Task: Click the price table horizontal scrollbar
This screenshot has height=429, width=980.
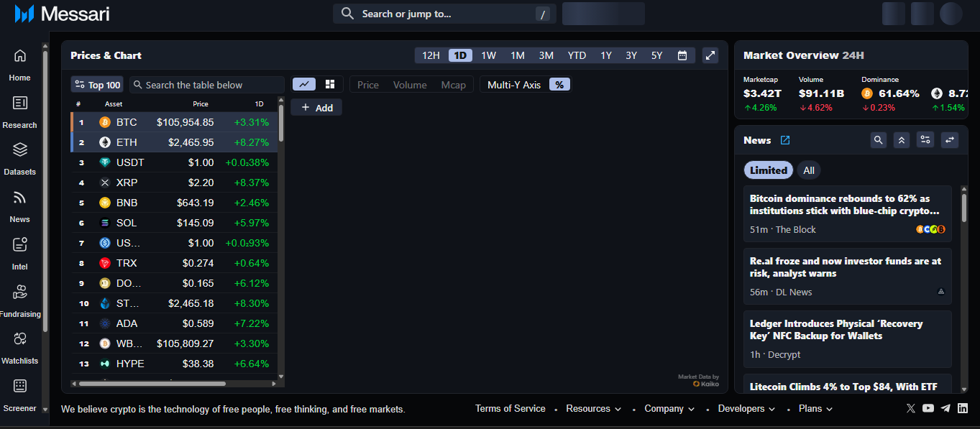Action: point(152,384)
